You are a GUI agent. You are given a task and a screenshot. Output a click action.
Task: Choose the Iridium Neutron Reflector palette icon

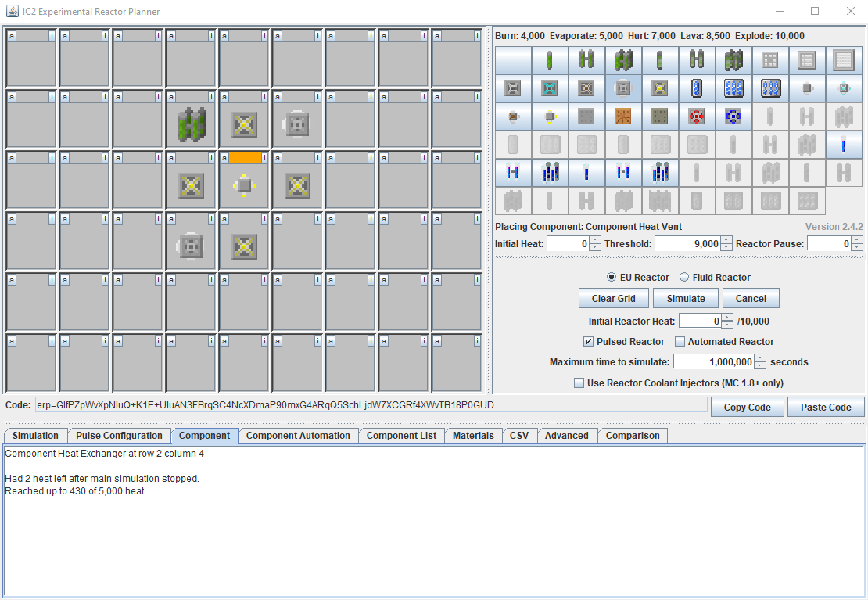(845, 60)
